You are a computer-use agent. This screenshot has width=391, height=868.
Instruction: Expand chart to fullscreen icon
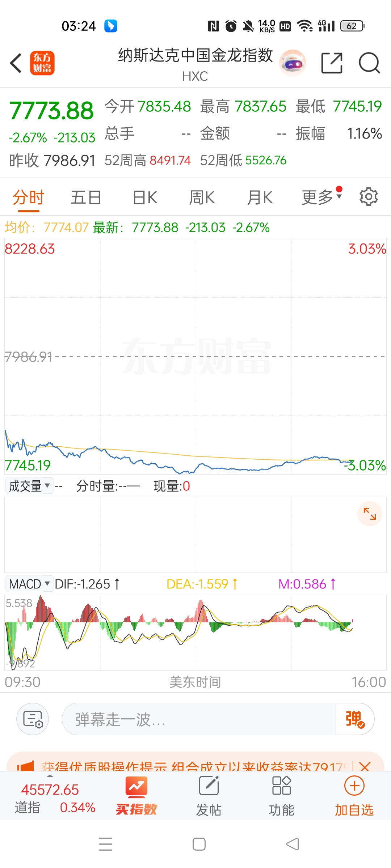(370, 514)
